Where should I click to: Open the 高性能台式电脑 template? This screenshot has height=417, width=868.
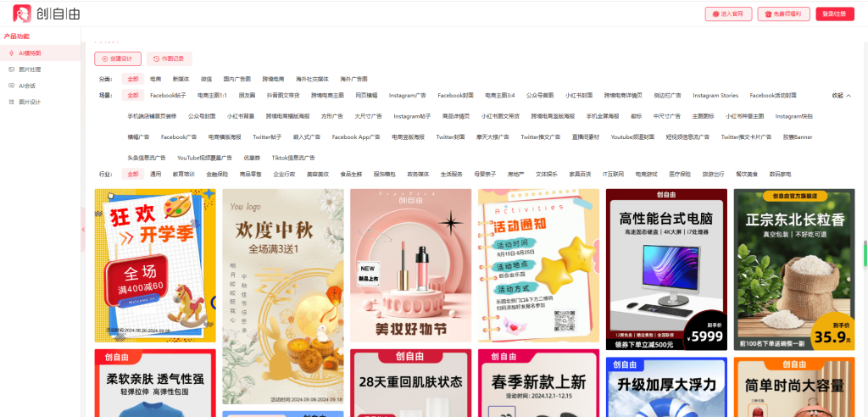665,269
